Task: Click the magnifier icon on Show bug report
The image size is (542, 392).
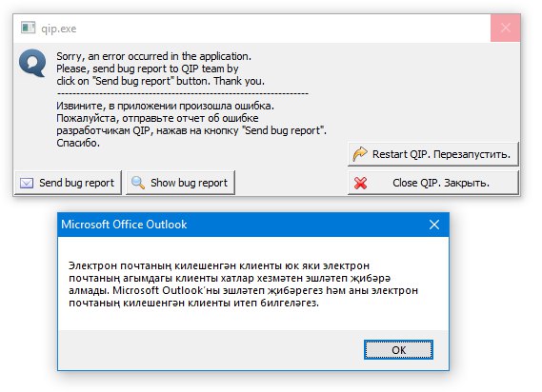Action: (x=138, y=183)
